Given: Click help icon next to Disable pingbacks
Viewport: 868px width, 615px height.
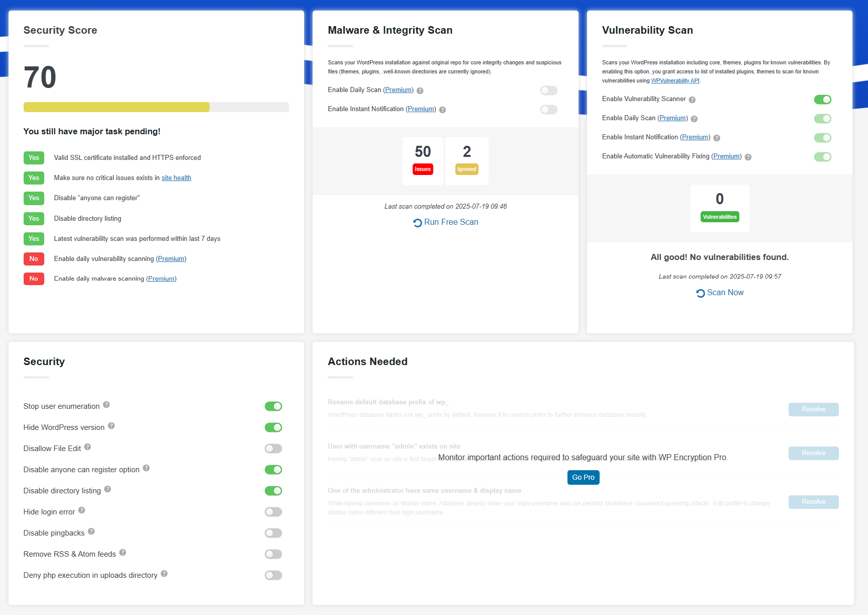Looking at the screenshot, I should pos(91,532).
